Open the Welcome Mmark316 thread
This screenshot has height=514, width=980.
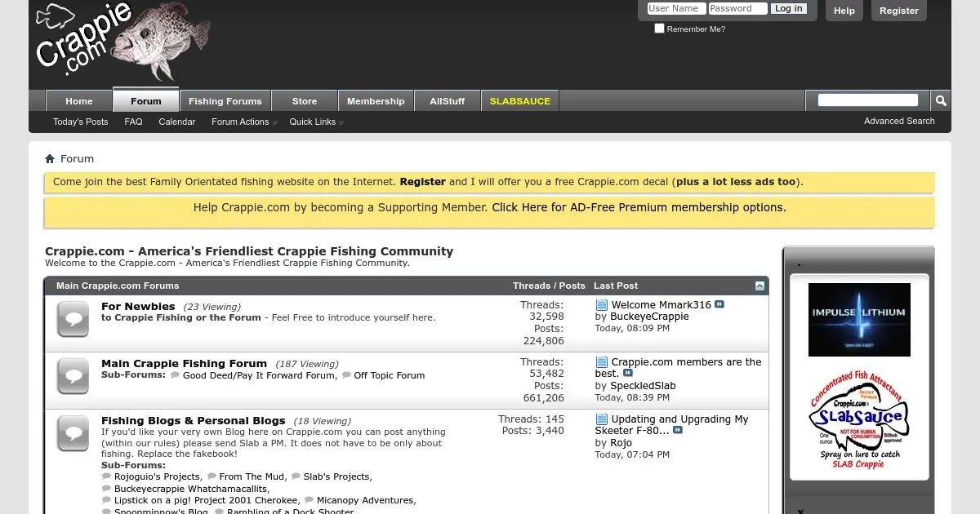click(x=661, y=305)
